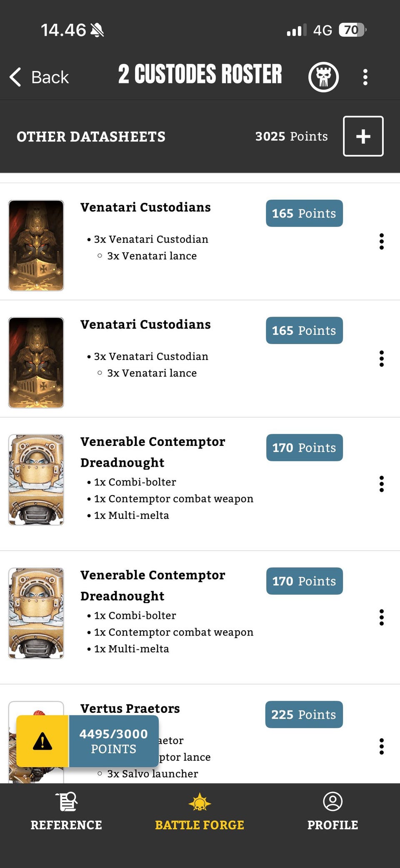This screenshot has height=868, width=400.
Task: Open the Vertus Praetors datasheet title
Action: [130, 709]
